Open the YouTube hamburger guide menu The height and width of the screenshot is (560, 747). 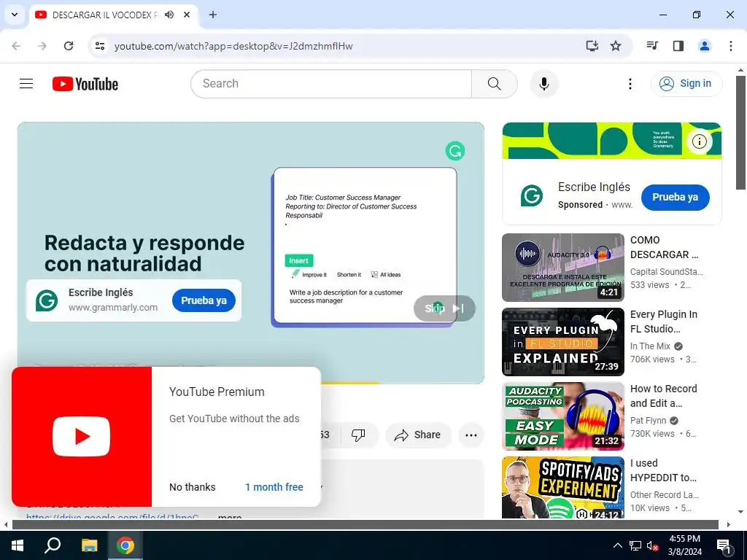pyautogui.click(x=26, y=84)
